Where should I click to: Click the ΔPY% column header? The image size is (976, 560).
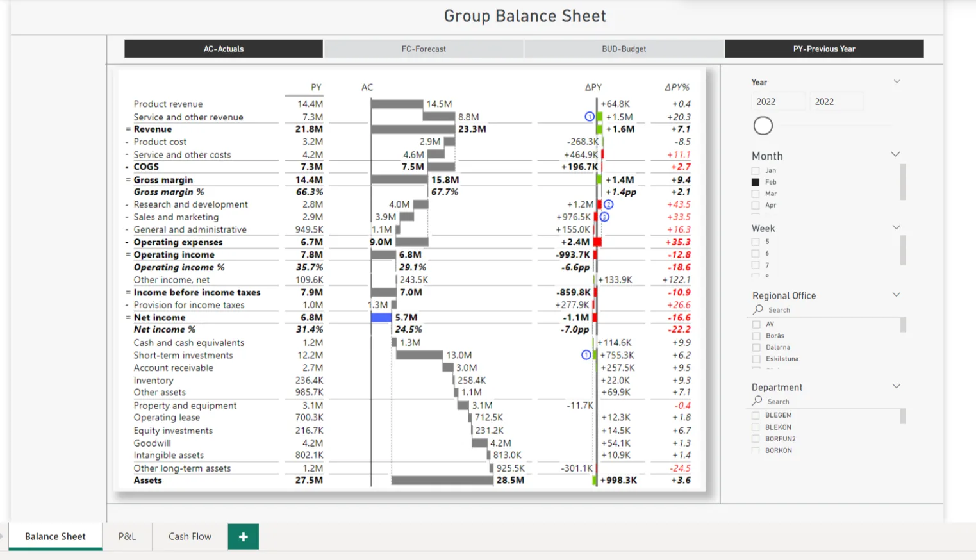(x=677, y=87)
